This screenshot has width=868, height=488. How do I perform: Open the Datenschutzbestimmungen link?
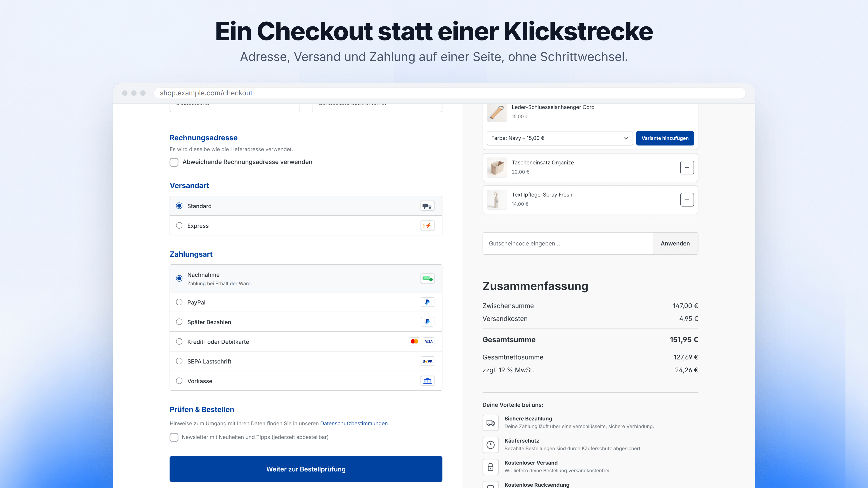[354, 423]
